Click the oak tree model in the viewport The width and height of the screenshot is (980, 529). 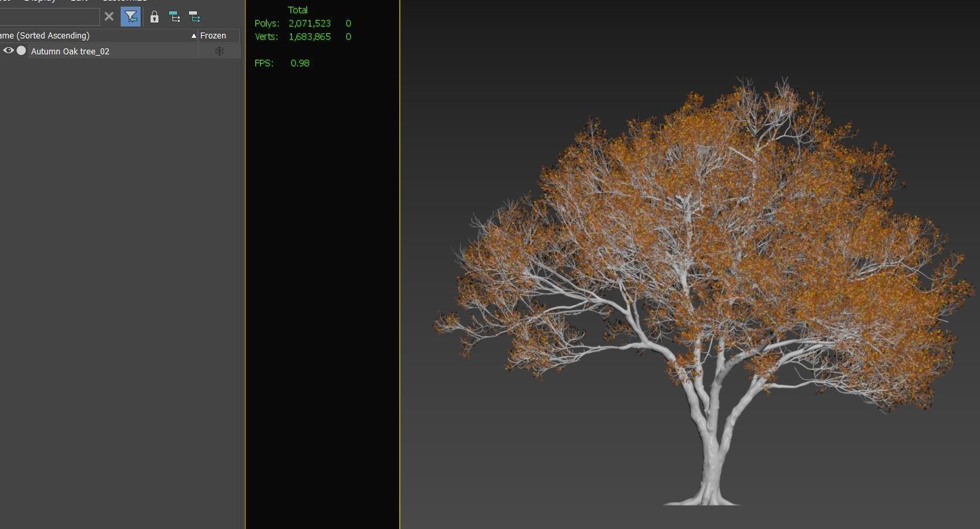pos(704,292)
